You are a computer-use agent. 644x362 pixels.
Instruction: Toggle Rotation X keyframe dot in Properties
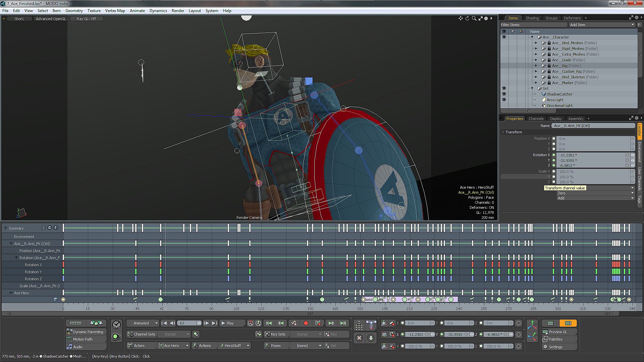554,155
